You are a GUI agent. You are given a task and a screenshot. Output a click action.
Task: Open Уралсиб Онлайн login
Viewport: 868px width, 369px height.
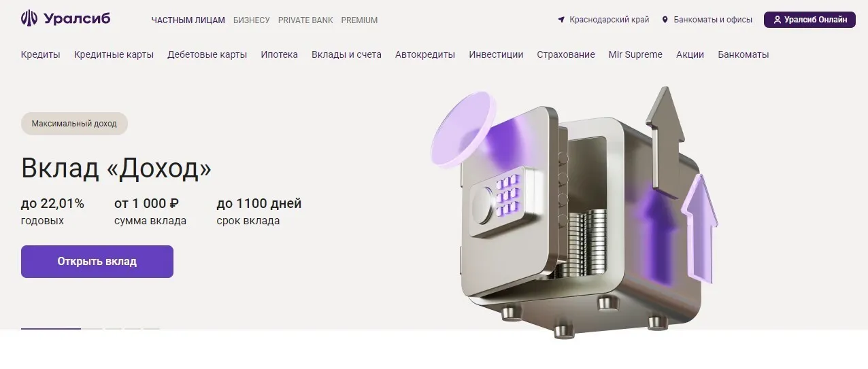click(x=809, y=20)
